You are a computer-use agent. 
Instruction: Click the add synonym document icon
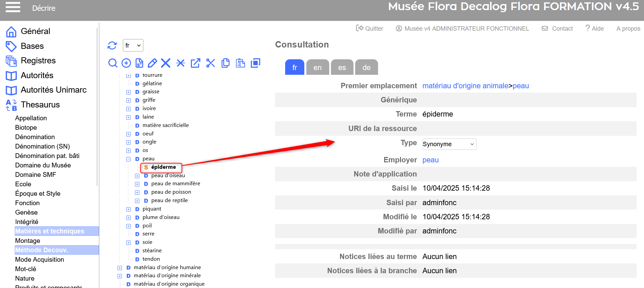pyautogui.click(x=139, y=63)
